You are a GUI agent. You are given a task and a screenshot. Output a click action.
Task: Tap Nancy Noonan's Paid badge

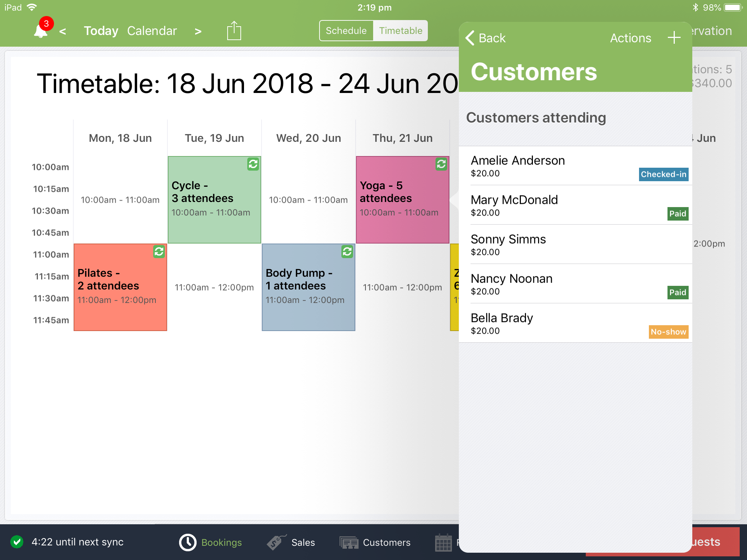pyautogui.click(x=678, y=292)
